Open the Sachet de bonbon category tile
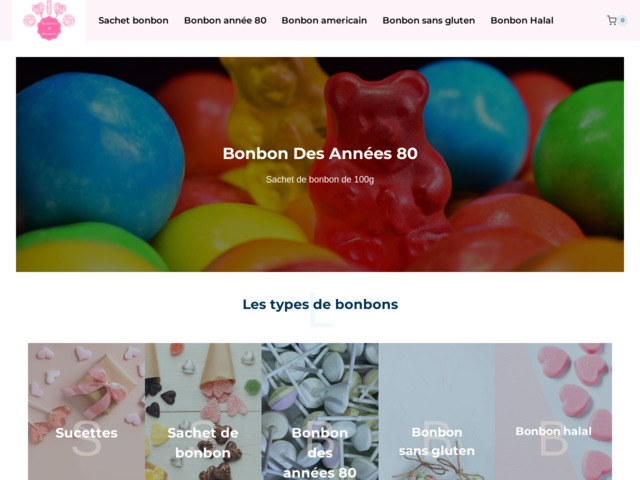 [203, 411]
